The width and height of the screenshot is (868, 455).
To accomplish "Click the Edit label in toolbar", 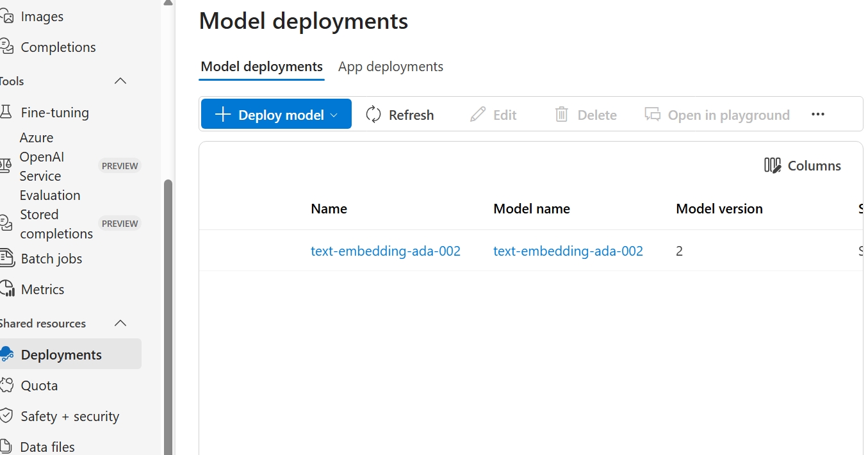I will point(505,115).
